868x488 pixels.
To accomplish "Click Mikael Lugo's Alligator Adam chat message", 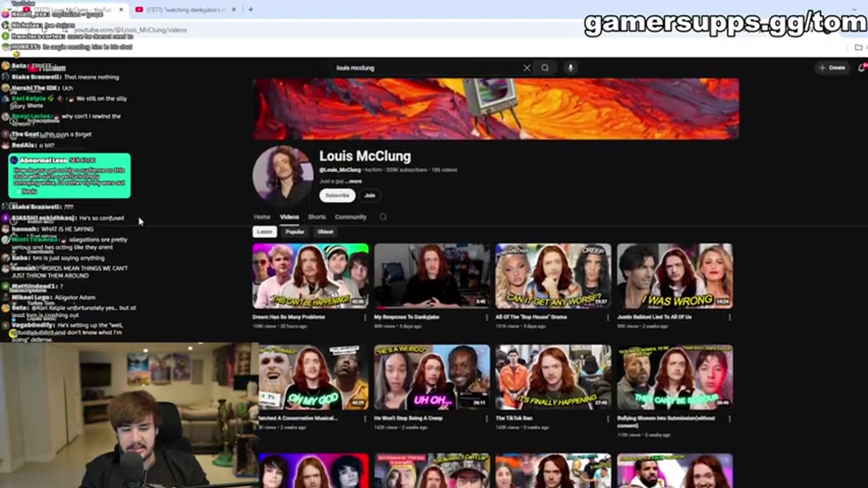I will [49, 298].
